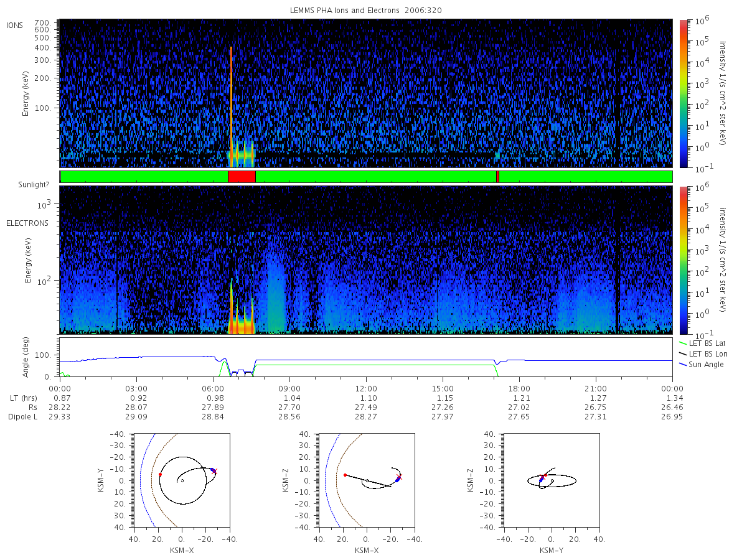Select the "Dipole L" row label
The image size is (747, 560).
coord(22,416)
